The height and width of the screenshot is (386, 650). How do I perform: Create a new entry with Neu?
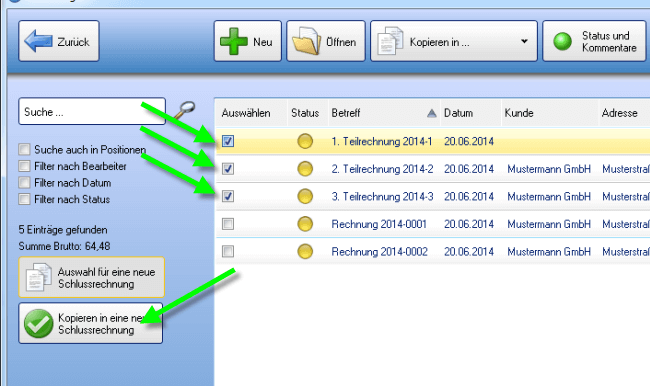[247, 41]
